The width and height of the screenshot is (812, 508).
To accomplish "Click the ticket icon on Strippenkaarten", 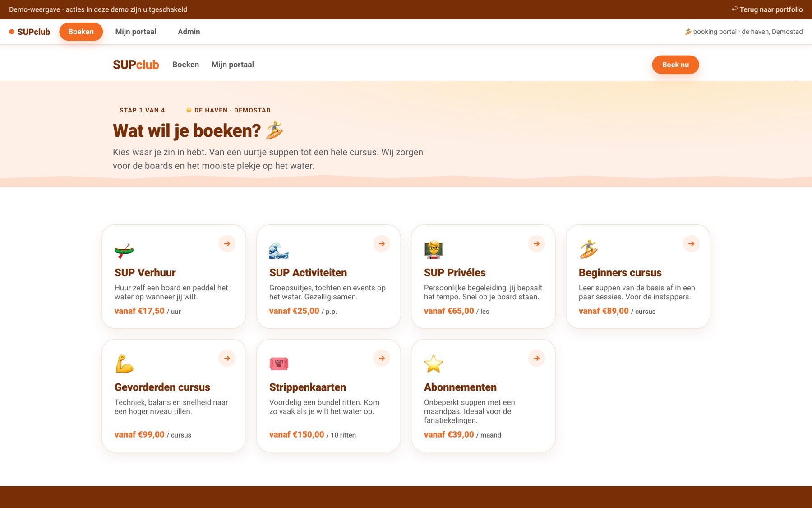I will pyautogui.click(x=279, y=364).
